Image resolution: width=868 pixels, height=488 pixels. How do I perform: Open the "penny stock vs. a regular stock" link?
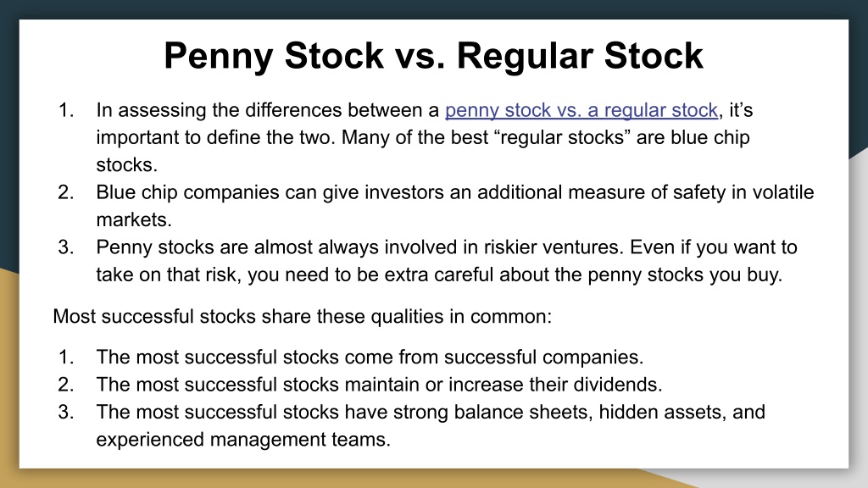[581, 110]
